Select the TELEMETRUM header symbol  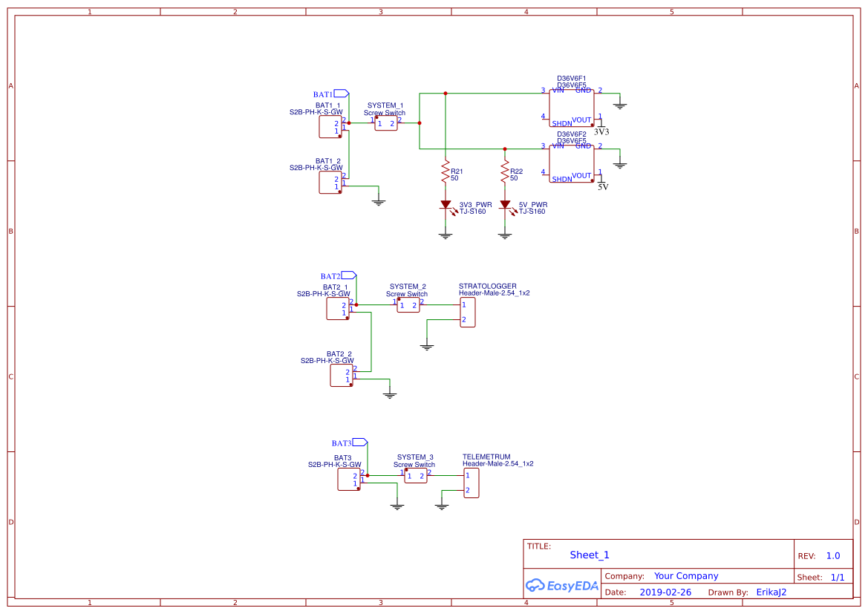click(472, 483)
